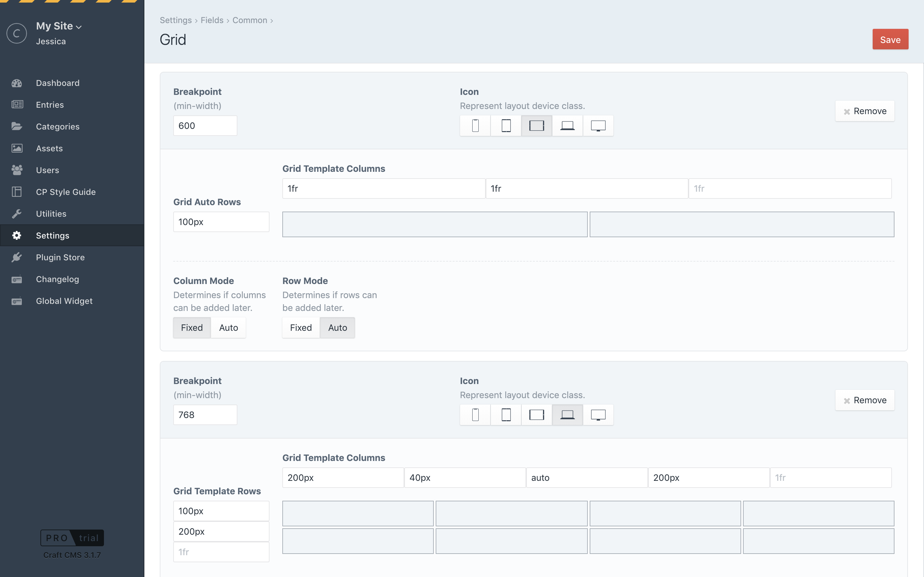Set Row Mode to Fixed
The width and height of the screenshot is (924, 577).
click(301, 327)
